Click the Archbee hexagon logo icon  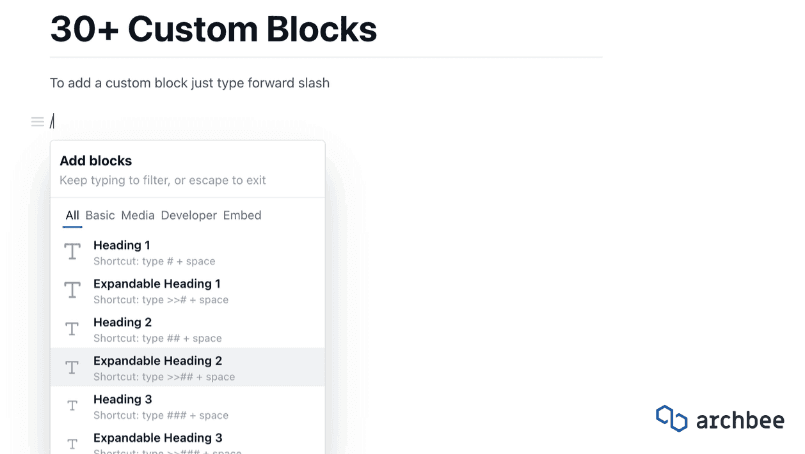click(x=671, y=418)
